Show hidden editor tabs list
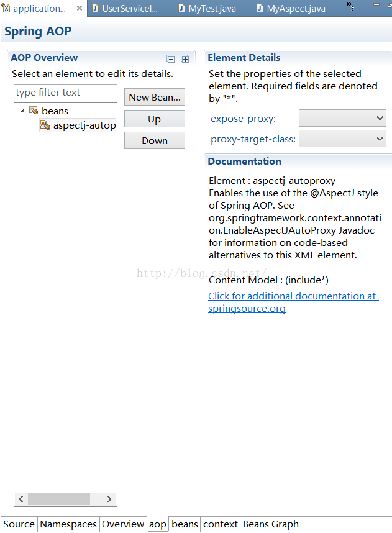The width and height of the screenshot is (392, 533). coord(350,6)
